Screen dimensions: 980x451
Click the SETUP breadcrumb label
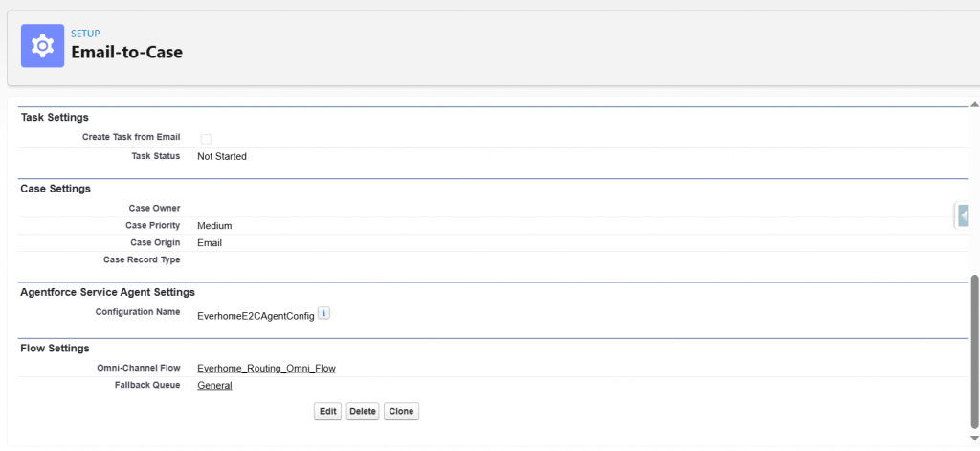click(85, 34)
